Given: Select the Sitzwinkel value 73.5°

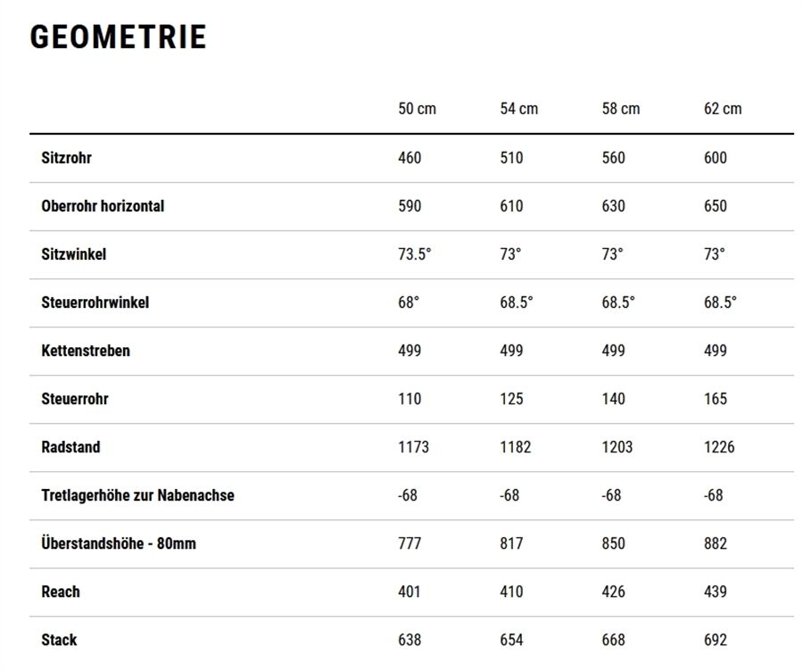Looking at the screenshot, I should 414,254.
